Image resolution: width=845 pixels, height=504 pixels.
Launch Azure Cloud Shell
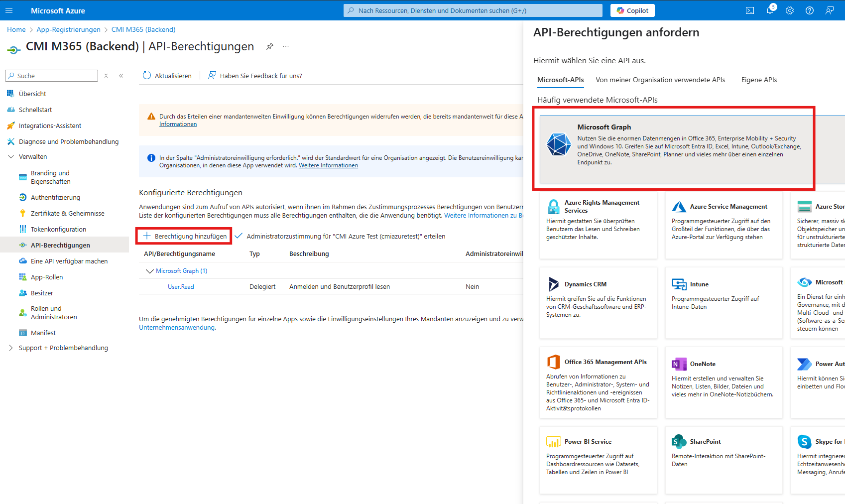[x=750, y=10]
